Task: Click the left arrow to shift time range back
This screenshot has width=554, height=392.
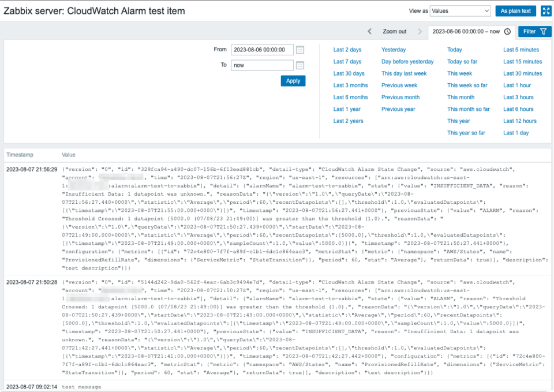Action: 369,32
